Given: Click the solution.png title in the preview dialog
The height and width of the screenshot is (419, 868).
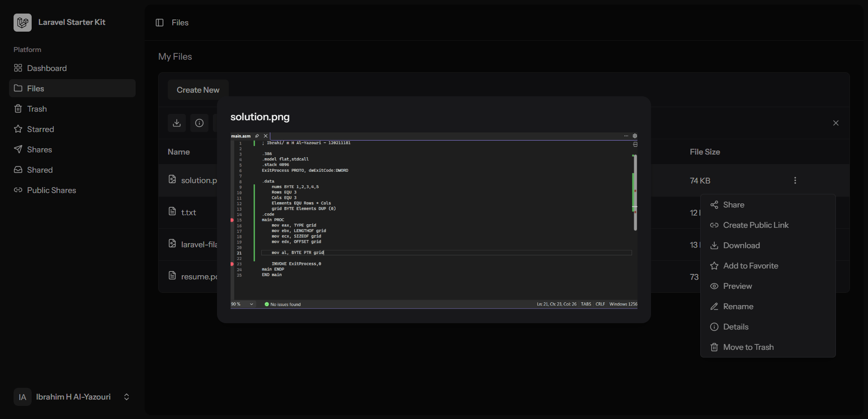Looking at the screenshot, I should pos(260,117).
